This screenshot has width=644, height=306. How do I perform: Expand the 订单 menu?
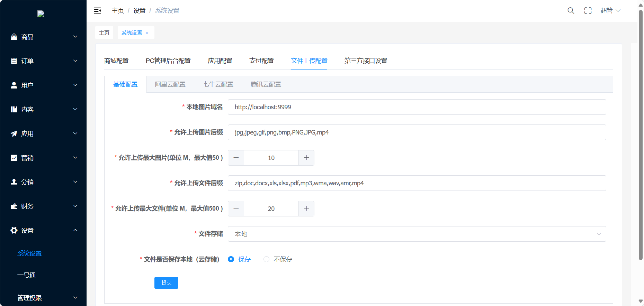(x=43, y=61)
